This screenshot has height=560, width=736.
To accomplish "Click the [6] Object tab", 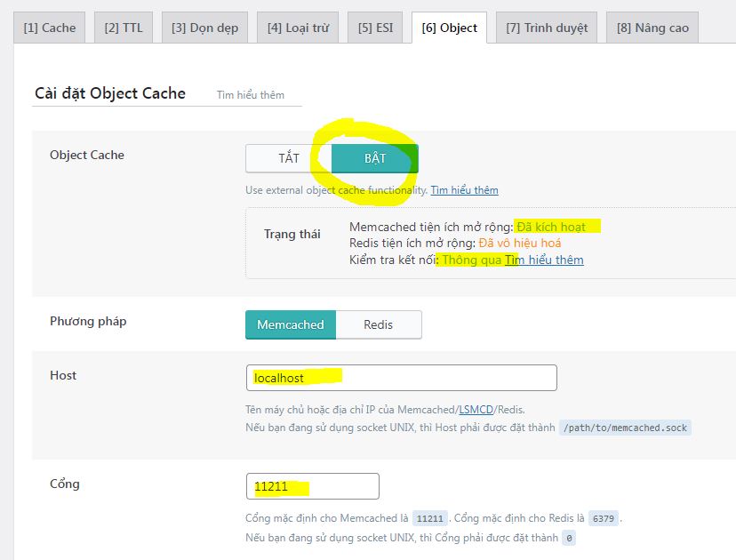I will (449, 28).
